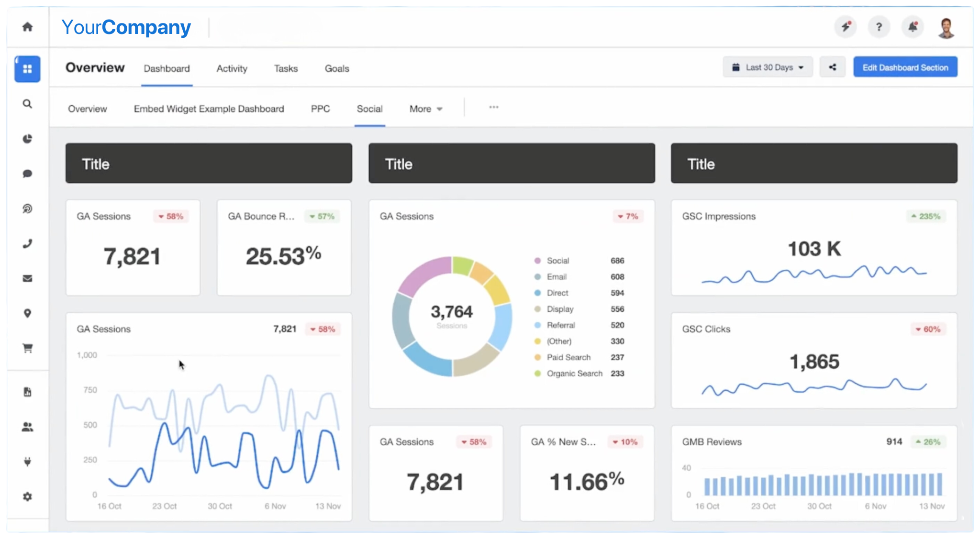Switch to the Activity tab
Viewport: 980px width, 538px height.
[x=232, y=69]
